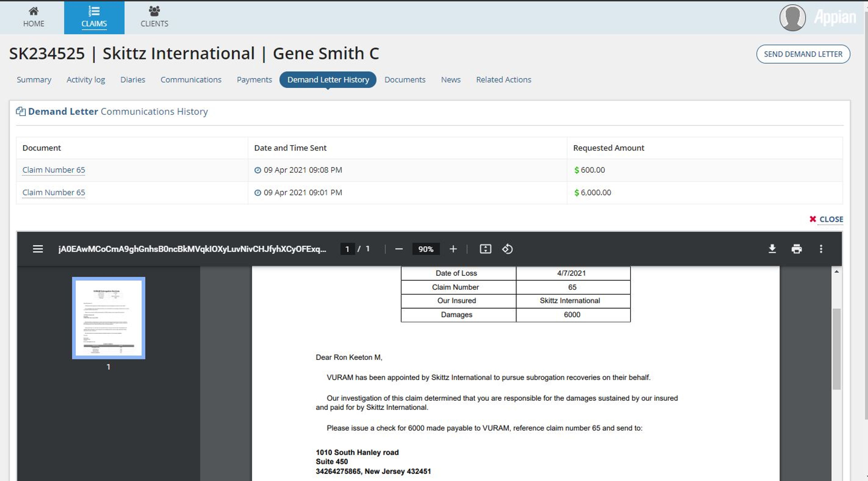This screenshot has width=868, height=481.
Task: Open the CLAIMS navigation tab
Action: tap(94, 17)
